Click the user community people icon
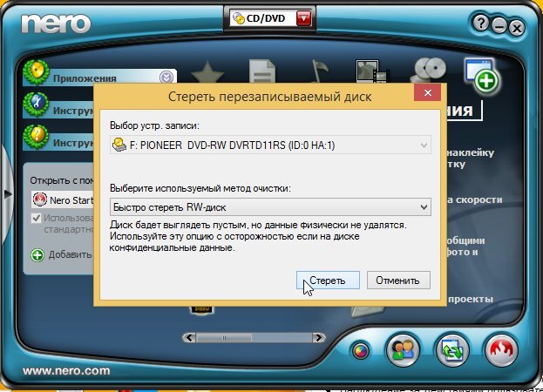This screenshot has height=392, width=543. click(x=403, y=350)
